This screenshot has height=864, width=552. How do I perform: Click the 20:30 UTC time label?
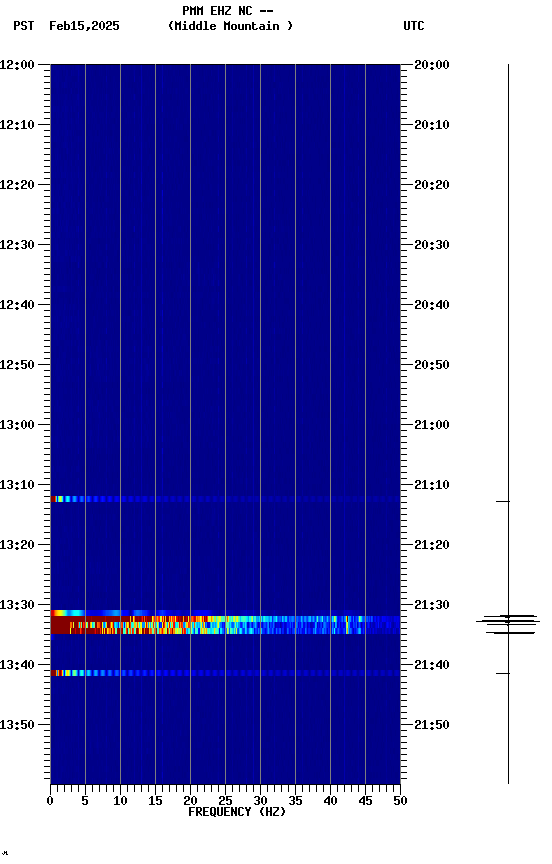click(x=432, y=245)
